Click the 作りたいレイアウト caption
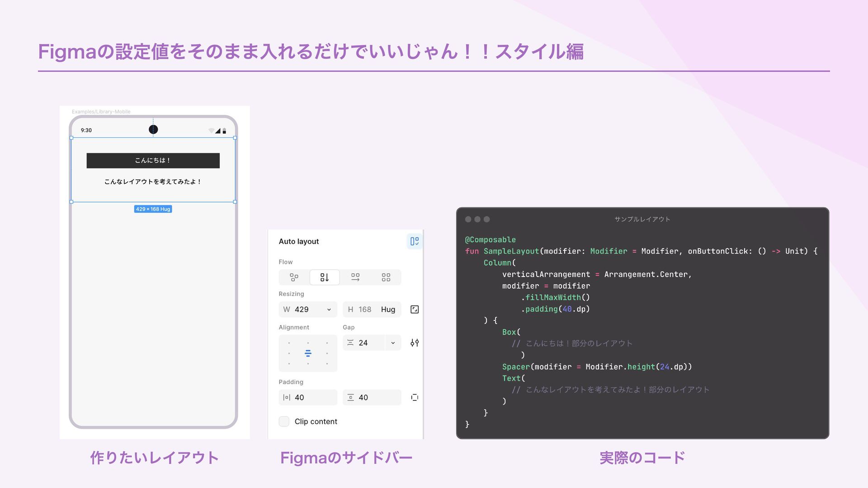This screenshot has width=868, height=488. pyautogui.click(x=155, y=458)
